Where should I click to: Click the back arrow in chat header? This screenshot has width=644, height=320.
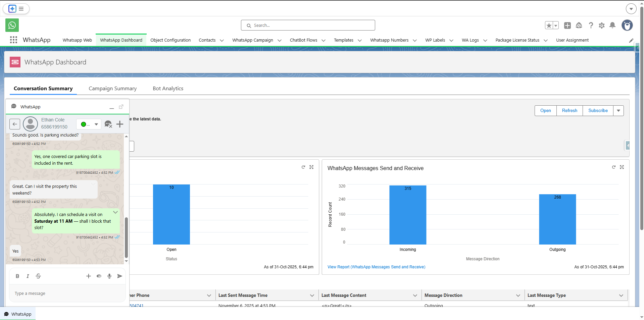point(15,124)
